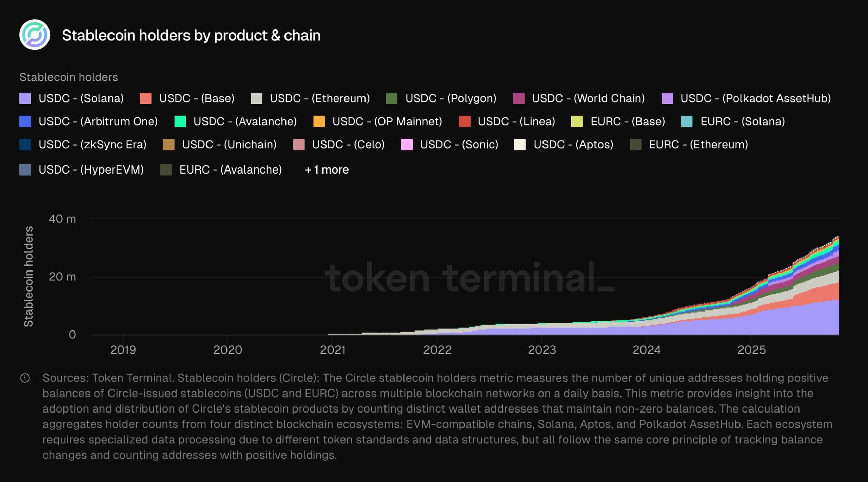Click the USDC - (World Chain) color swatch
Image resolution: width=868 pixels, height=482 pixels.
tap(519, 98)
